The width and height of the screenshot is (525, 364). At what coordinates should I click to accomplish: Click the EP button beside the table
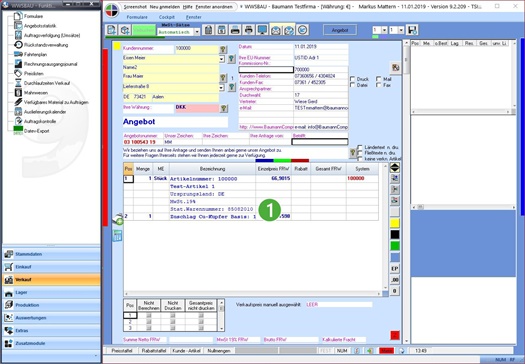[395, 269]
